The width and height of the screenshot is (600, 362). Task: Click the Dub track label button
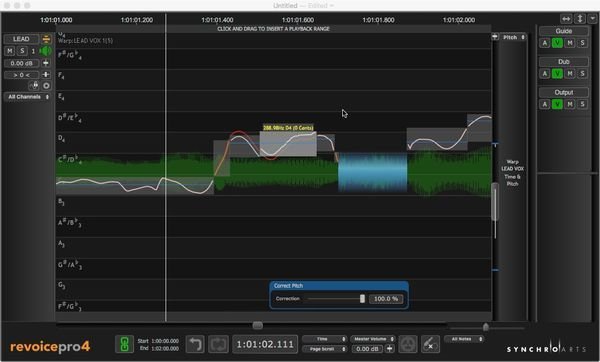[x=564, y=62]
